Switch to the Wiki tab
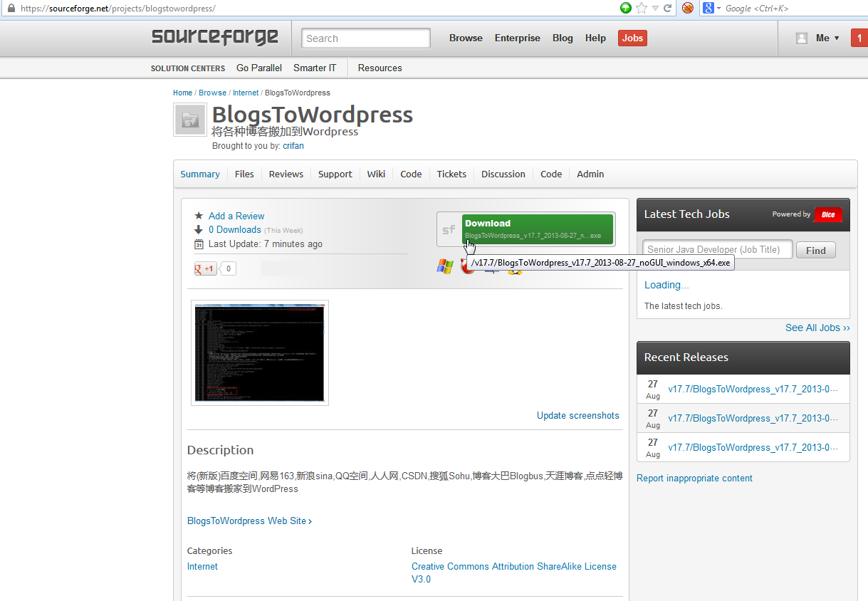 coord(376,174)
